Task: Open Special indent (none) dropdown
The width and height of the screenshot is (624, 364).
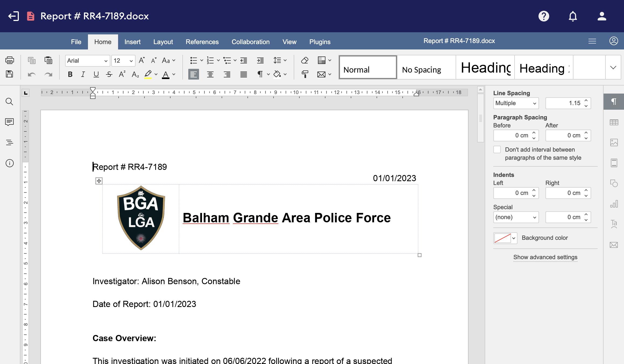Action: [516, 217]
